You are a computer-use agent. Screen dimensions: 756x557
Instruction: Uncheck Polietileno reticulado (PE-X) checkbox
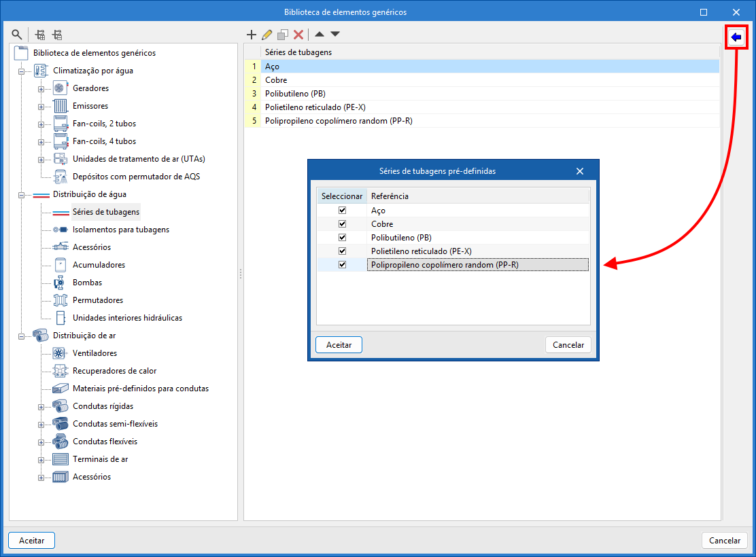pos(343,251)
